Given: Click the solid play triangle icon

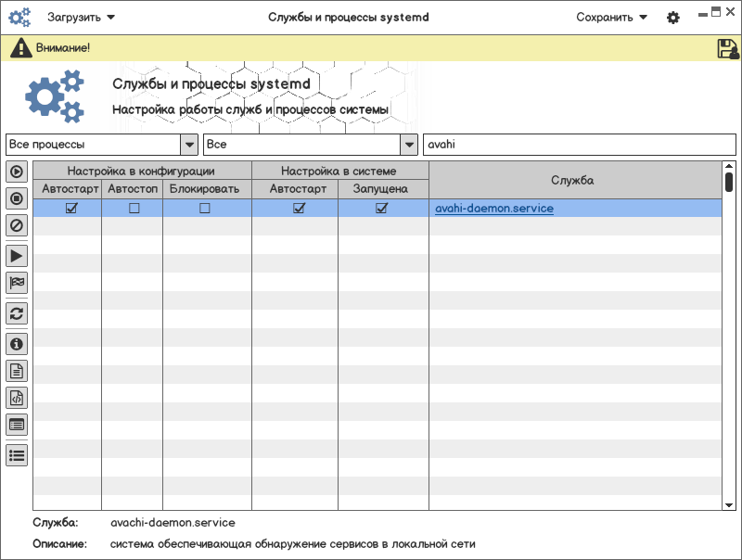Looking at the screenshot, I should coord(17,256).
